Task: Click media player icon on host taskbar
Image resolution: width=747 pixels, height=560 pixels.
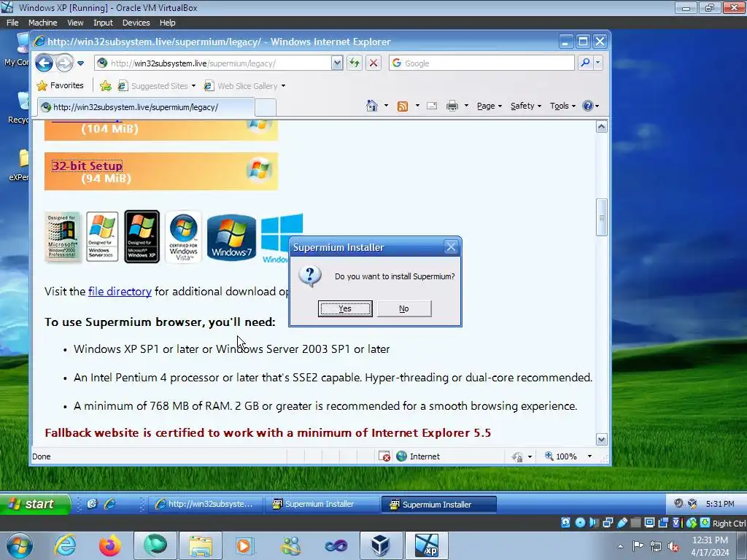Action: 245,545
